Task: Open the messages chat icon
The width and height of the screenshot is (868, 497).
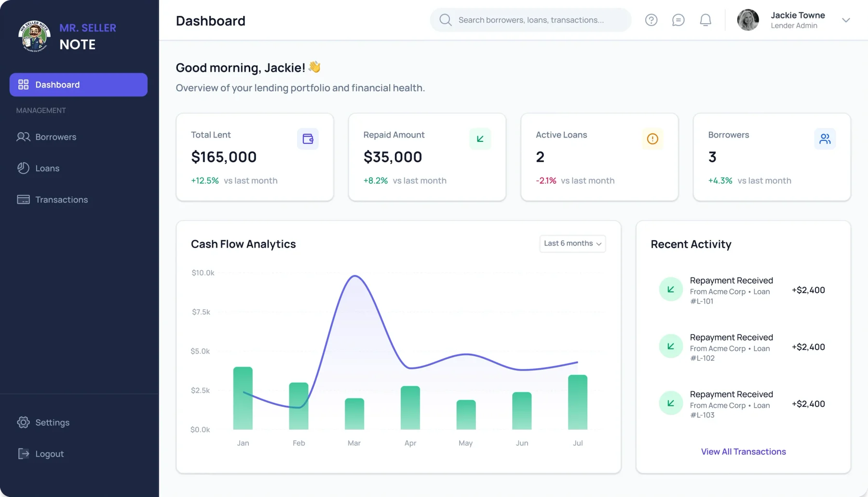Action: pyautogui.click(x=678, y=20)
